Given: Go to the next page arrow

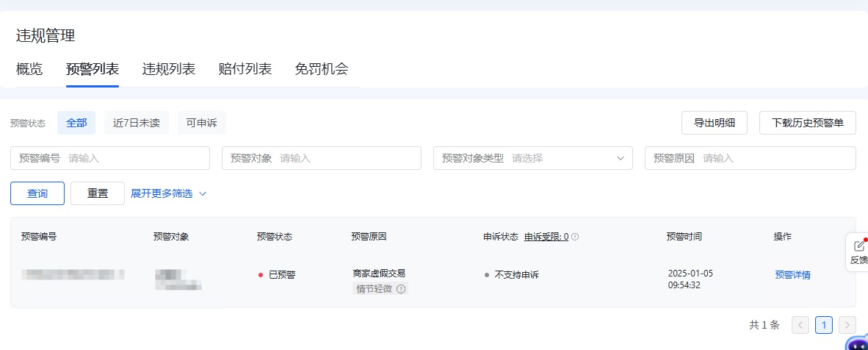Looking at the screenshot, I should pyautogui.click(x=847, y=325).
